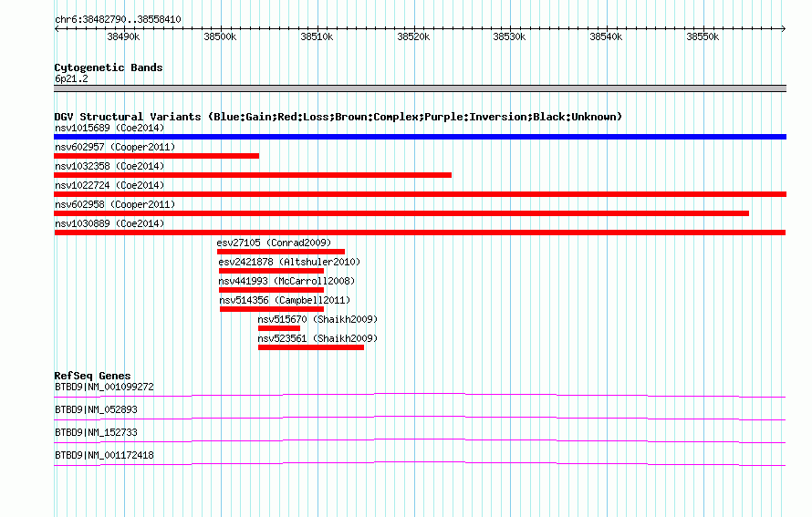This screenshot has height=517, width=812.
Task: Open nsv602958 (Cooper2011) label
Action: pyautogui.click(x=115, y=204)
